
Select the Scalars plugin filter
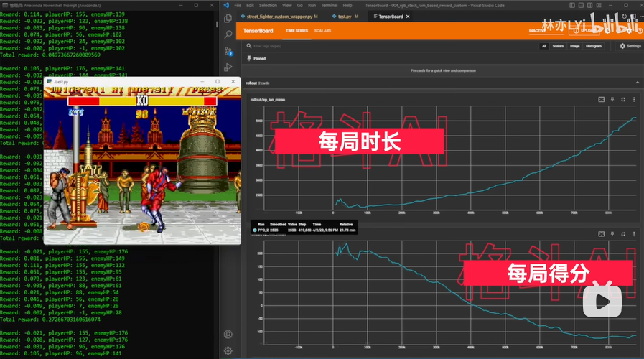[558, 46]
